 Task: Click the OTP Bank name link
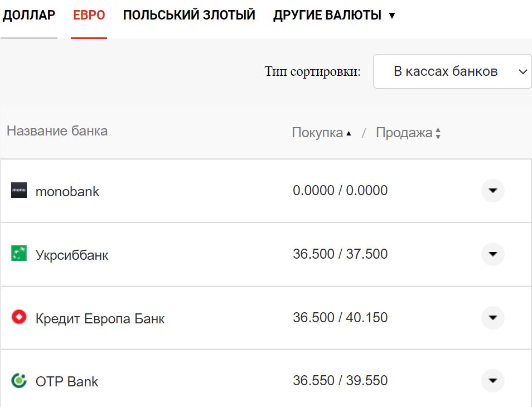point(66,382)
